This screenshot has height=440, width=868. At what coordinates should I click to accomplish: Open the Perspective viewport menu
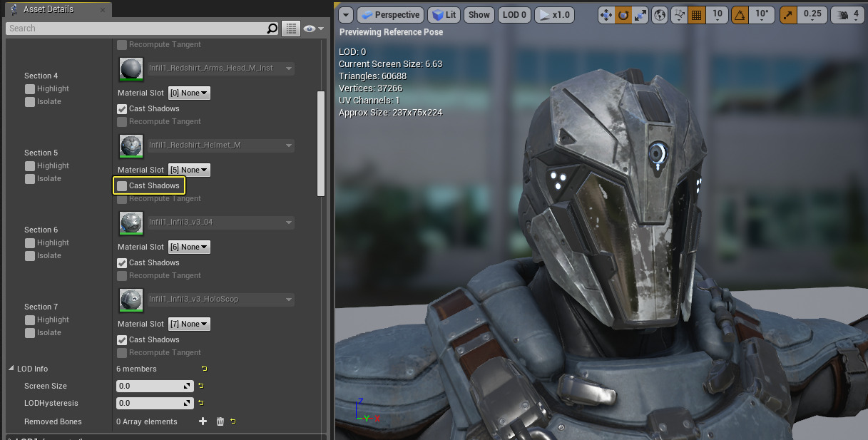(x=389, y=14)
